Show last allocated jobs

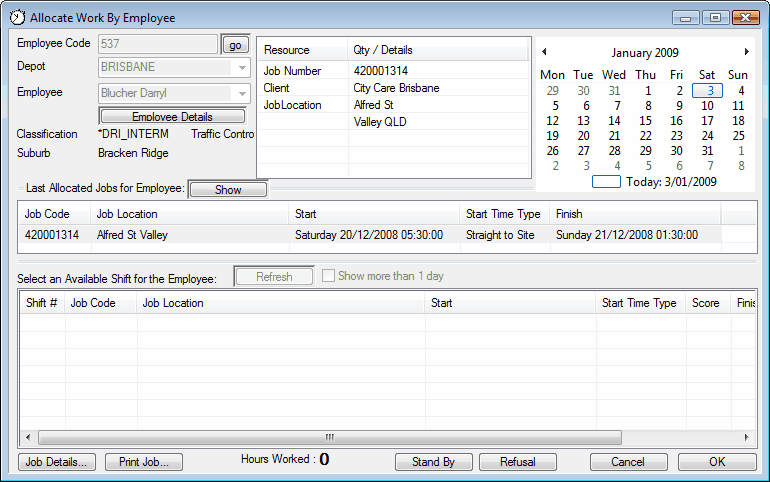228,190
